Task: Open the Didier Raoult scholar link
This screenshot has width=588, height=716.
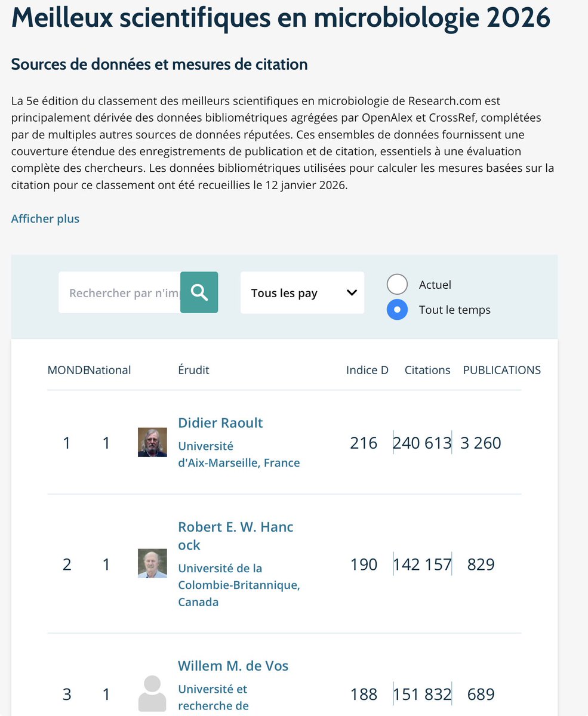Action: pos(220,423)
